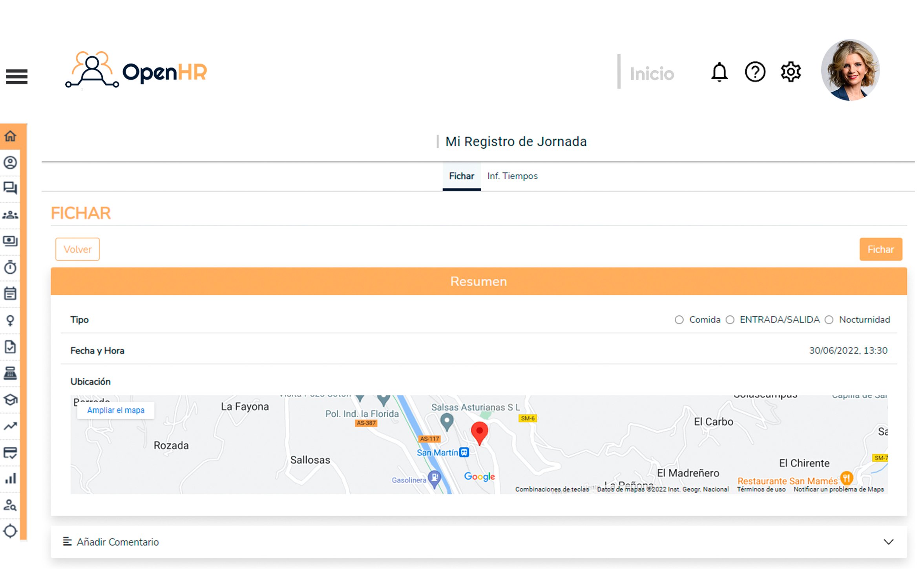Open the crosshair target sidebar icon
This screenshot has width=924, height=573.
[x=10, y=531]
